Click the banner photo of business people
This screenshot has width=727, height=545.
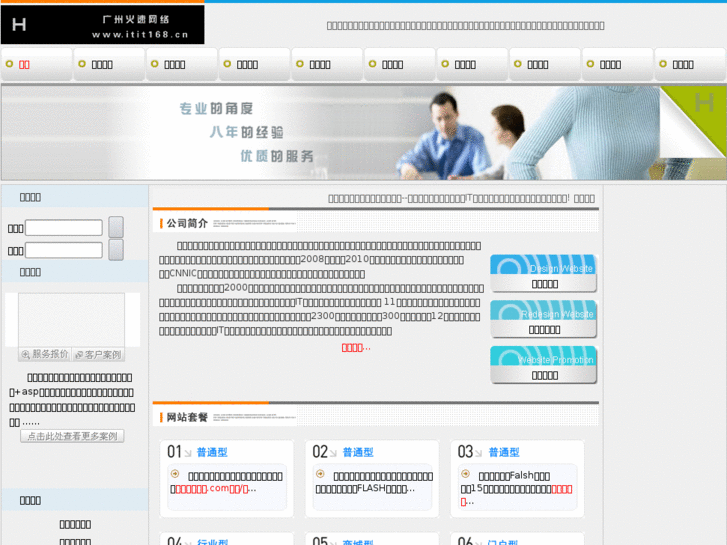tap(529, 133)
